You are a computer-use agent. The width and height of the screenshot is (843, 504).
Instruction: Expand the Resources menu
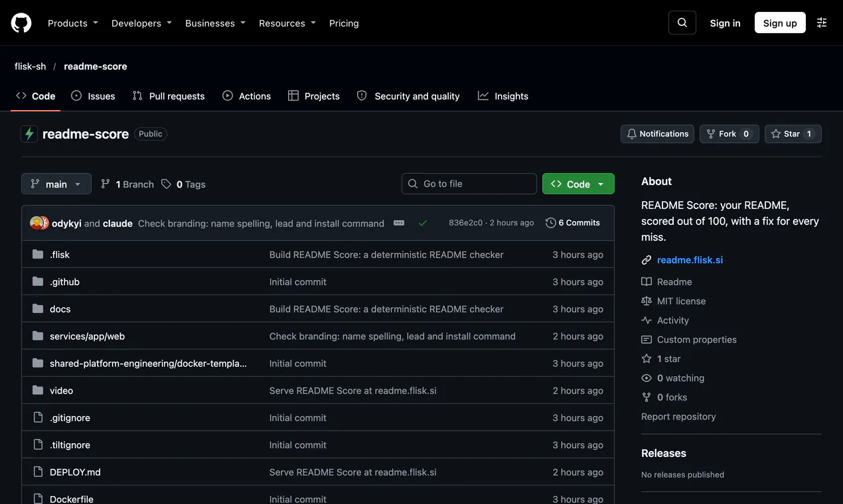(x=287, y=23)
